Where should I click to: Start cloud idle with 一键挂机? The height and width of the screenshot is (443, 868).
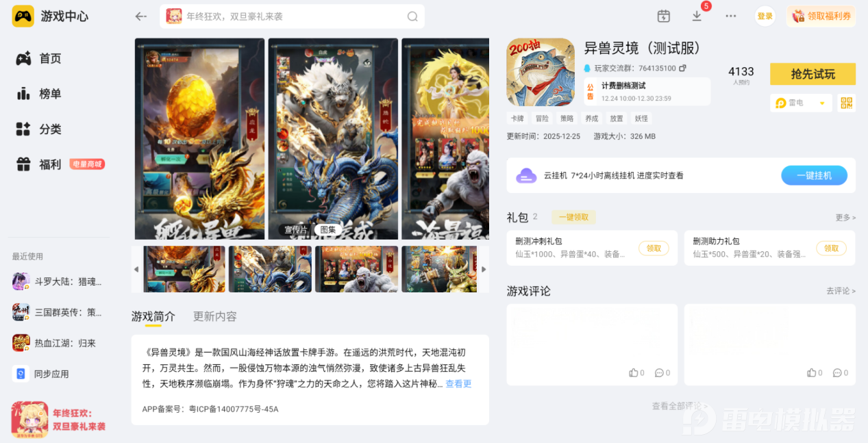(814, 175)
